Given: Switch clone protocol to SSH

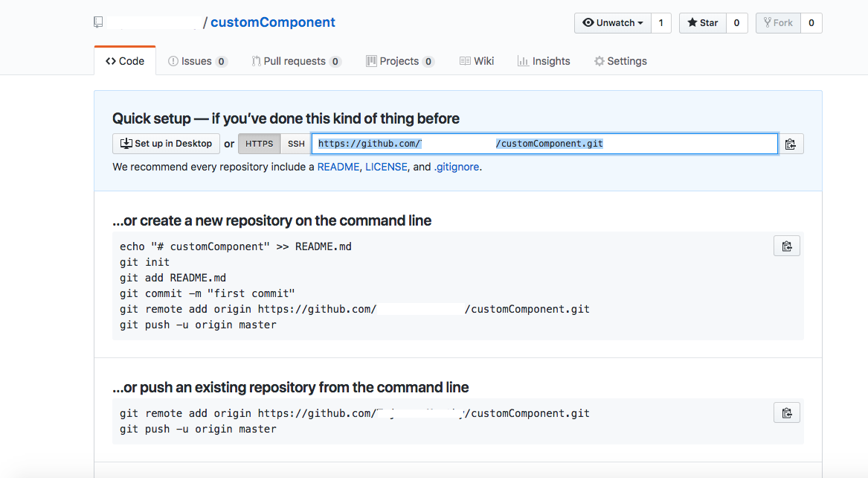Looking at the screenshot, I should click(x=296, y=144).
